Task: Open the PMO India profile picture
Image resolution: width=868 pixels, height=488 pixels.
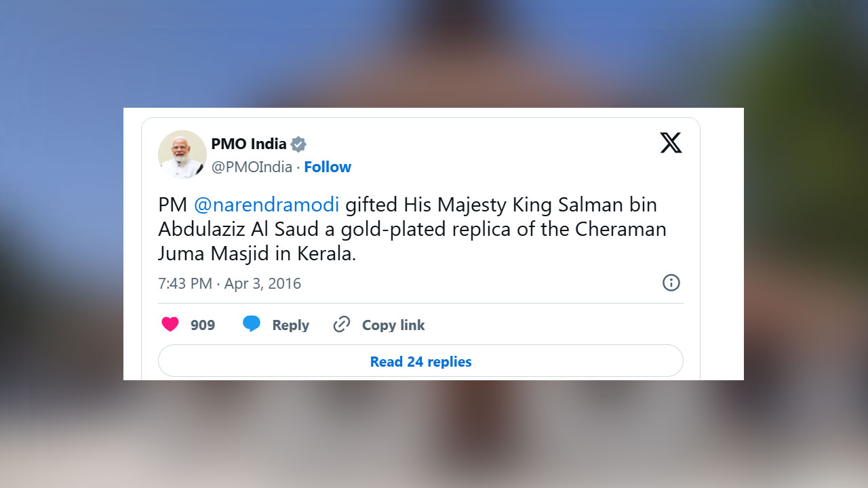Action: pyautogui.click(x=182, y=155)
